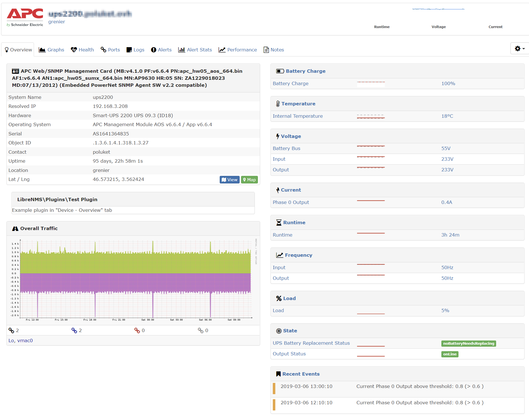Switch to the Graphs tab
The width and height of the screenshot is (529, 420).
coord(51,50)
